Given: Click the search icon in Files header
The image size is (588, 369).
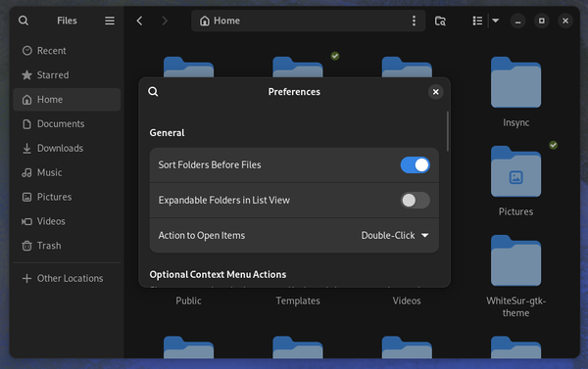Looking at the screenshot, I should pyautogui.click(x=24, y=21).
